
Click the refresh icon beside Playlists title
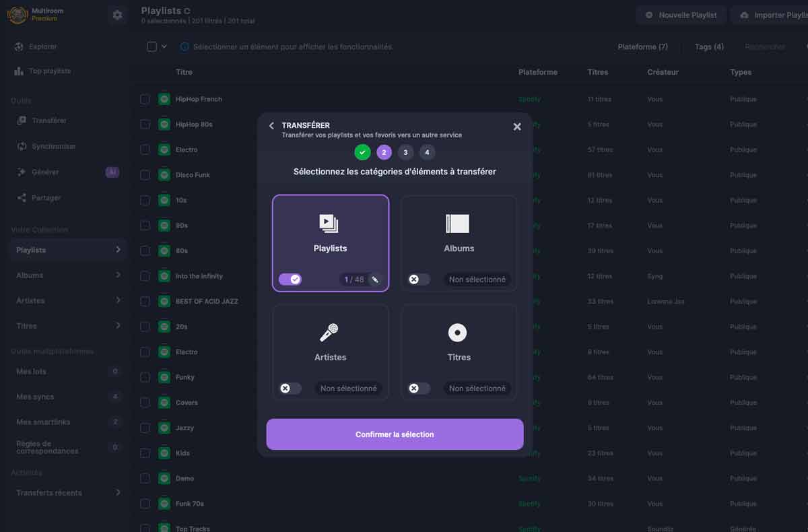(187, 11)
